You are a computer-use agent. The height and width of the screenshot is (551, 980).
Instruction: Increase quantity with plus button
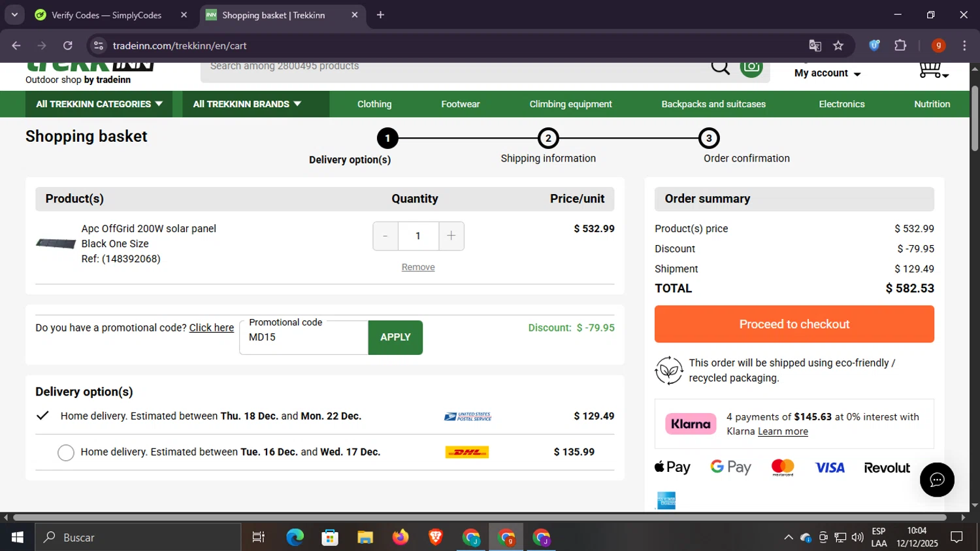(x=451, y=236)
